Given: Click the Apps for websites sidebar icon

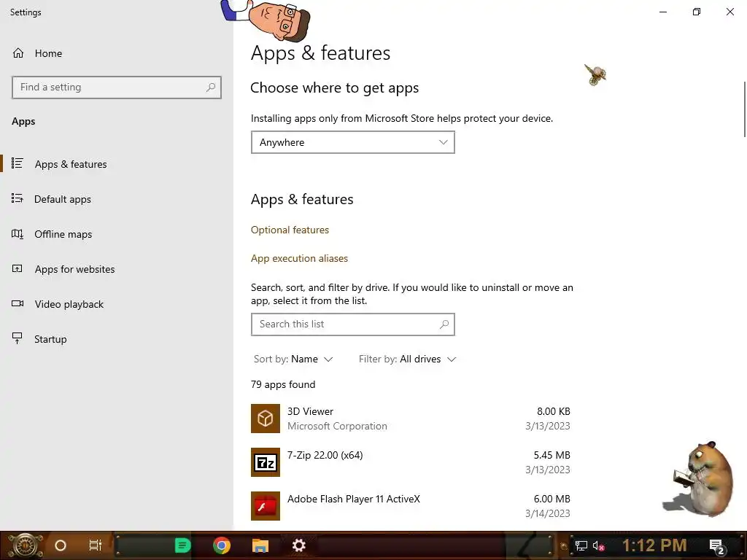Looking at the screenshot, I should pos(18,268).
